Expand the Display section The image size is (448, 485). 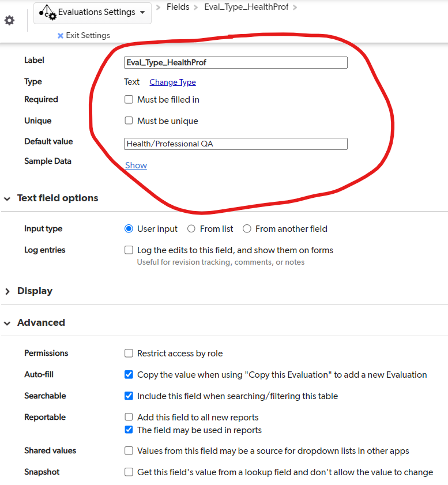(x=7, y=291)
